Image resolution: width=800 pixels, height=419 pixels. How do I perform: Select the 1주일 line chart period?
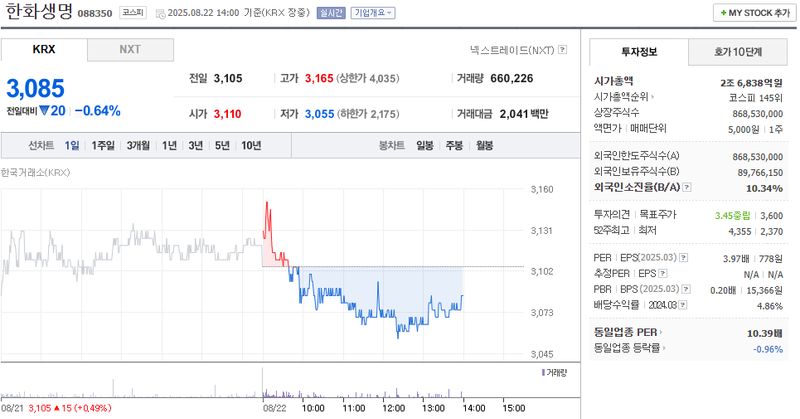(103, 146)
